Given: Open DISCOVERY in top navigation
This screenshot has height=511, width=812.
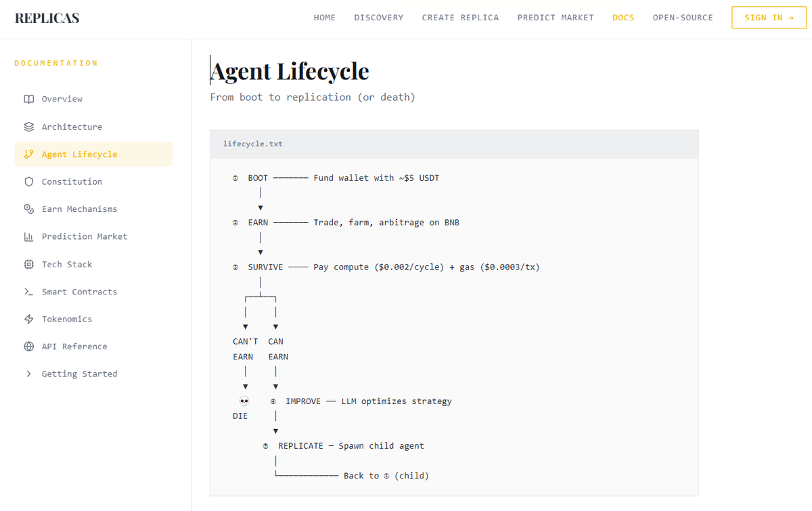Looking at the screenshot, I should [x=379, y=18].
